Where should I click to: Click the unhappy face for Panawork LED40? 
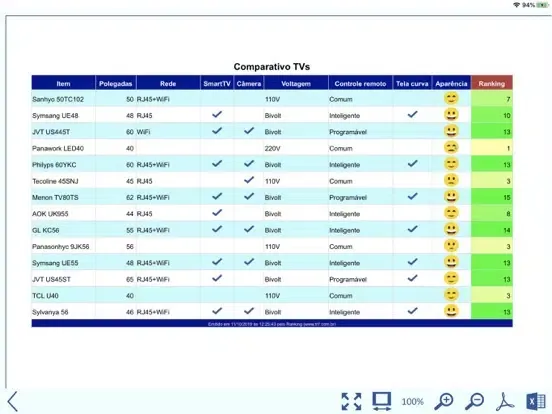[451, 147]
